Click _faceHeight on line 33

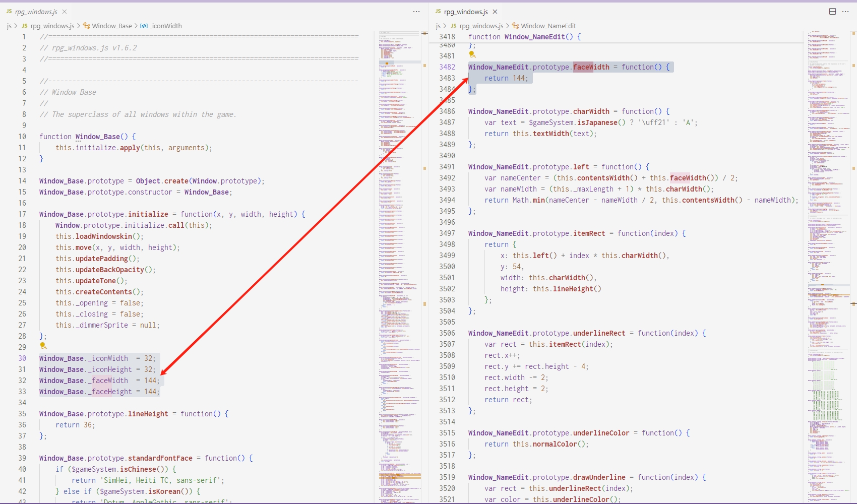[110, 392]
